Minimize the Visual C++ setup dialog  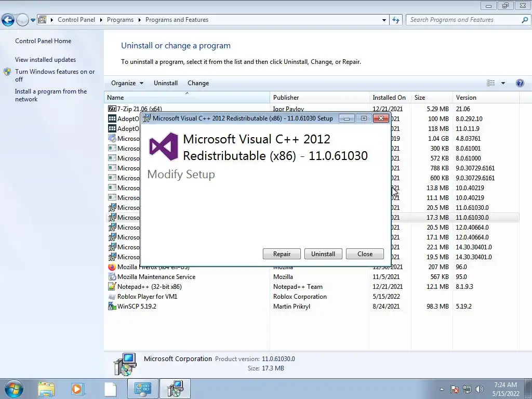(347, 118)
